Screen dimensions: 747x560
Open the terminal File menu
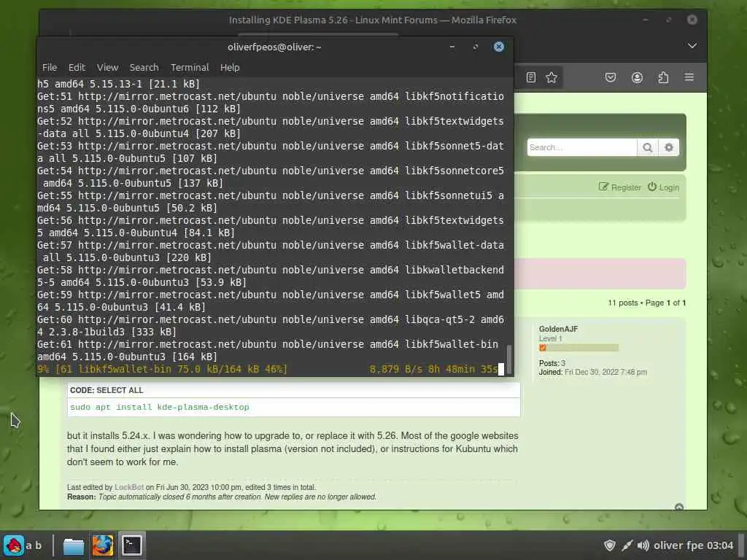coord(50,68)
